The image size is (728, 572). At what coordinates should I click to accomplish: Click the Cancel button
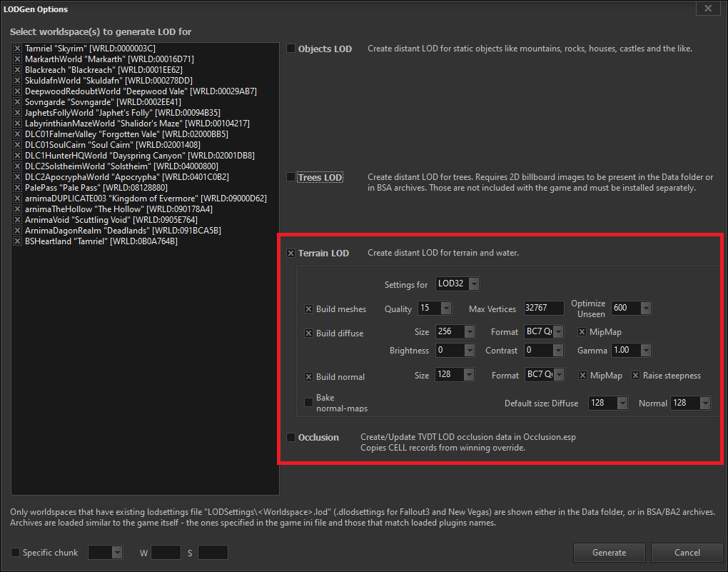tap(687, 553)
